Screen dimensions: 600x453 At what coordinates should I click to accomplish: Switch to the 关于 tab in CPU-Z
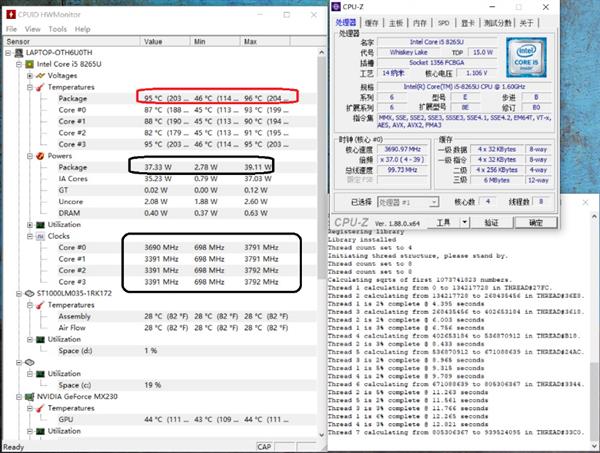(x=526, y=23)
